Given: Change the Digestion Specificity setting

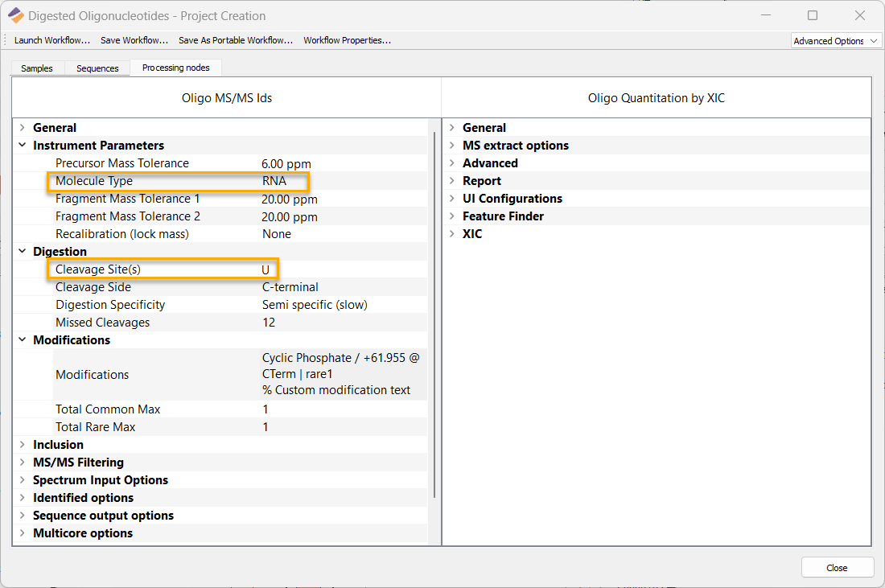Looking at the screenshot, I should (x=342, y=305).
